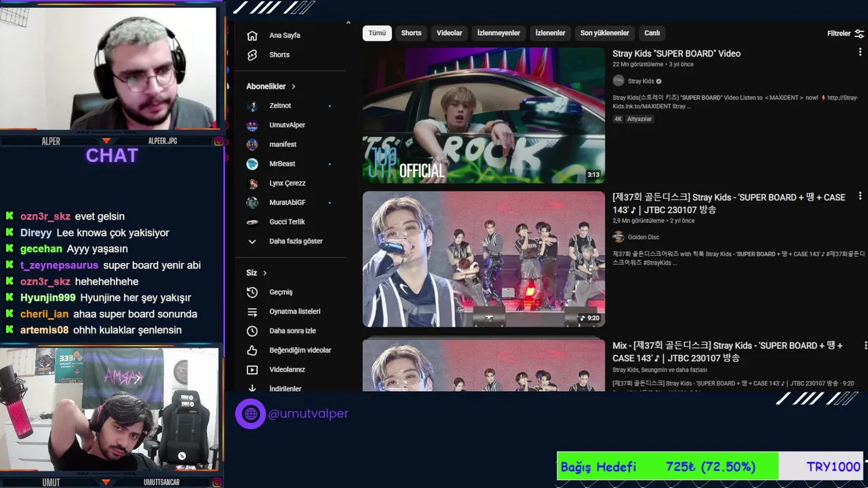Open Golden Disc channel name link

coord(644,237)
